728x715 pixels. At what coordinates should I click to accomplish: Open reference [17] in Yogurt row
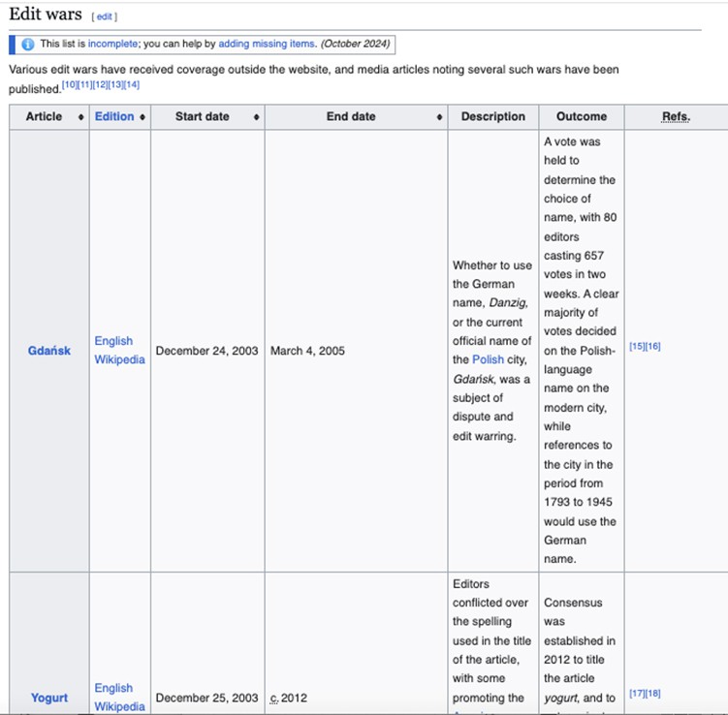pos(637,693)
